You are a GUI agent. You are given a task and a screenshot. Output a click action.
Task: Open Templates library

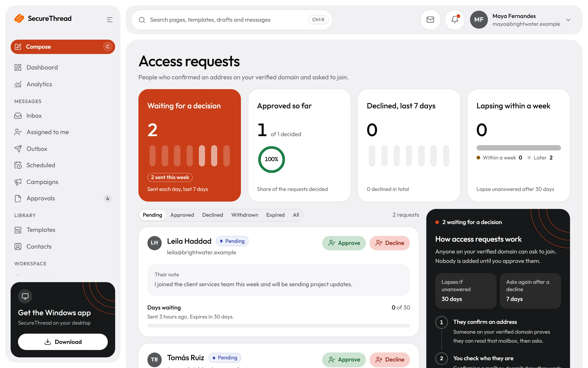click(63, 230)
